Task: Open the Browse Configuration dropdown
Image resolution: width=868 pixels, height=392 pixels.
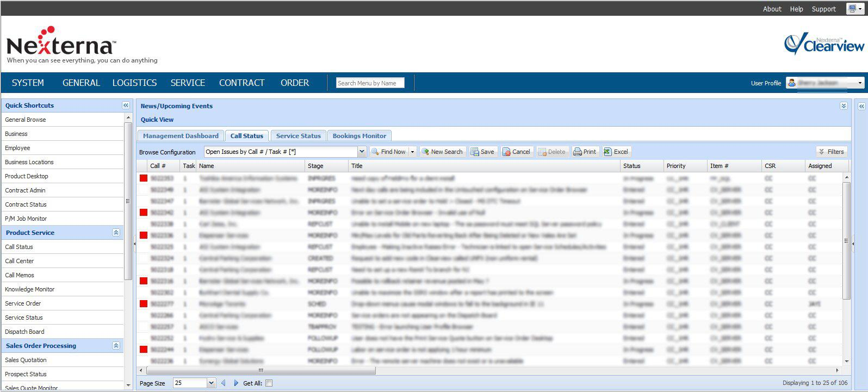Action: click(x=362, y=152)
